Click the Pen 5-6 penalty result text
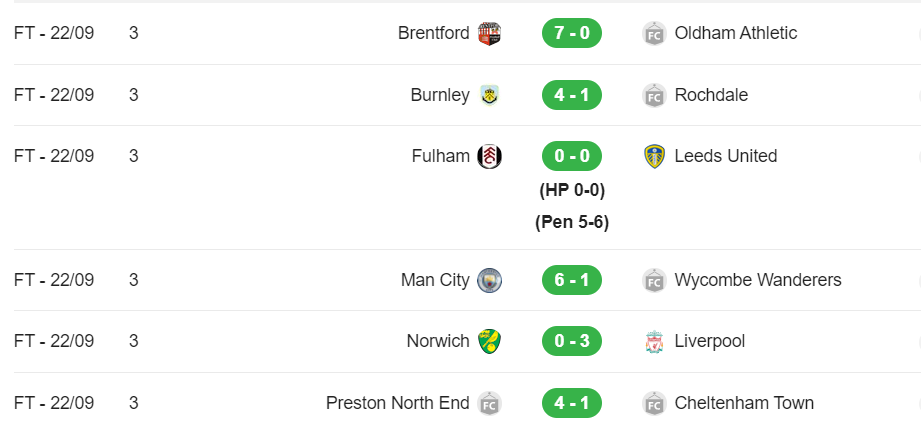Screen dimensions: 921x432 pyautogui.click(x=572, y=222)
